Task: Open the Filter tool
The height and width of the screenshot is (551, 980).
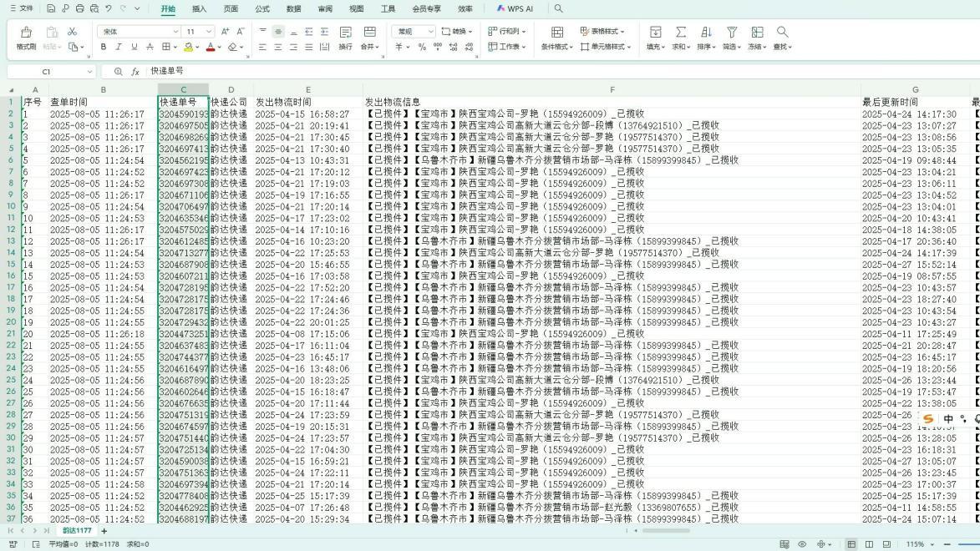Action: [x=732, y=32]
